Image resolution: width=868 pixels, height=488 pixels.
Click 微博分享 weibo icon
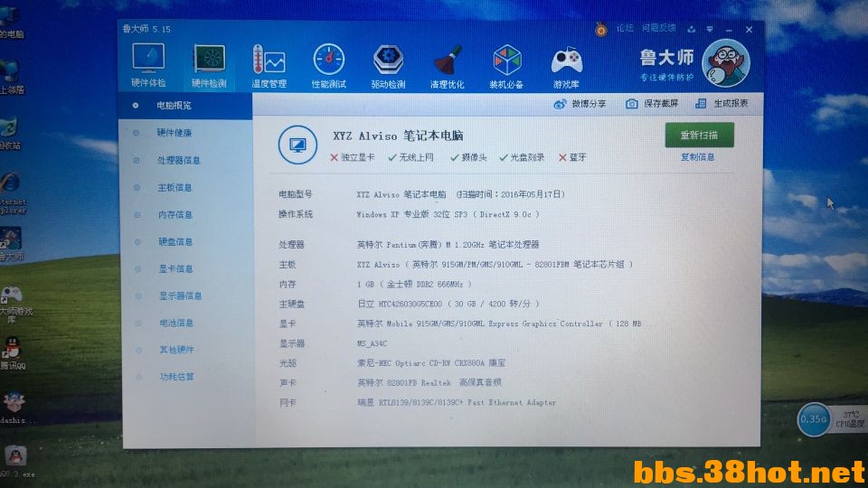tap(560, 104)
